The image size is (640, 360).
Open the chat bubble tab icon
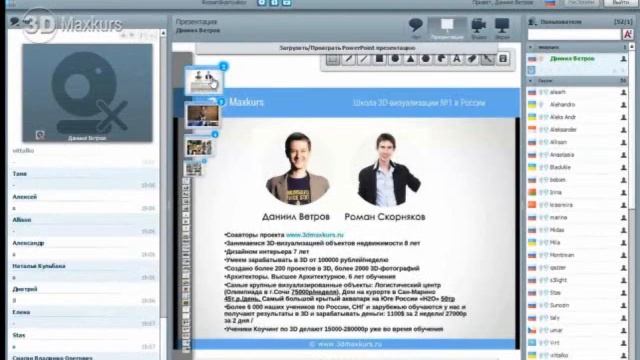point(416,28)
